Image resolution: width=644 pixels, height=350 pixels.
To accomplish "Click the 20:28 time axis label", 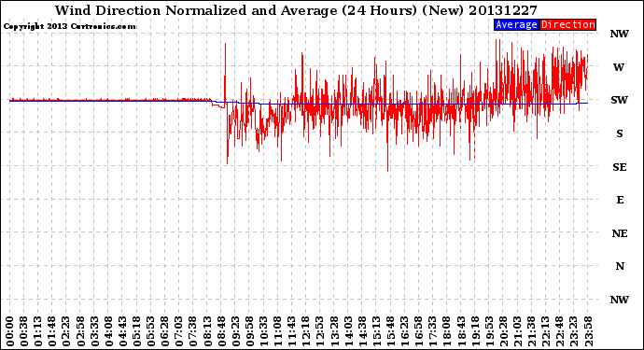I will (x=503, y=331).
